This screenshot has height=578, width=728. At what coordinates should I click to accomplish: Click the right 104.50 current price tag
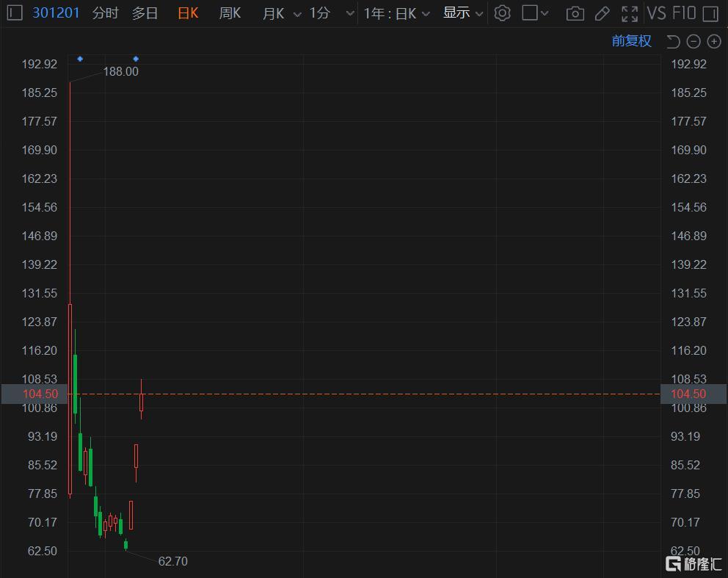tap(694, 394)
